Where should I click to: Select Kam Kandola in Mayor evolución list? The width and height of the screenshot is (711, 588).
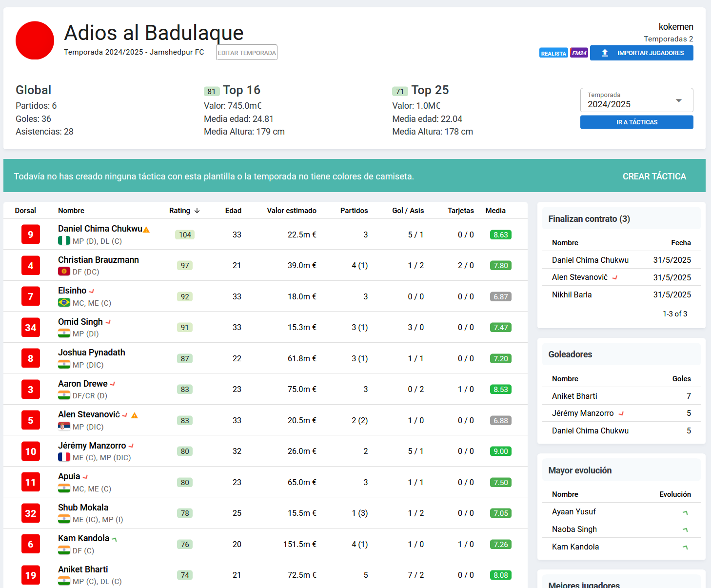coord(575,547)
